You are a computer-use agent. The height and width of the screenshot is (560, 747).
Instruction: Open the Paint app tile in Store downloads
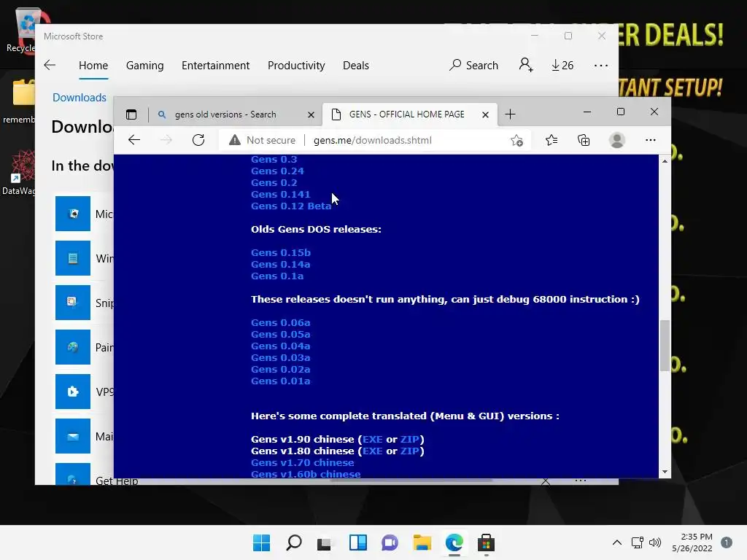73,347
